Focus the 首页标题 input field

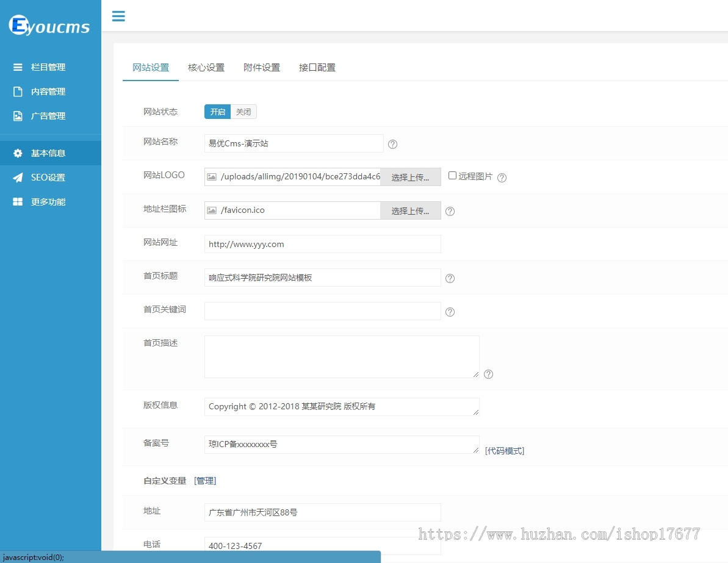pos(323,278)
